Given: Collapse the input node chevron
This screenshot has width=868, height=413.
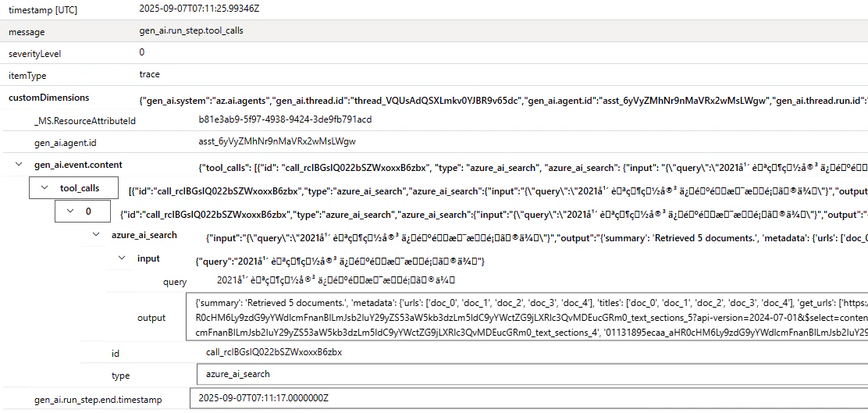Looking at the screenshot, I should point(123,258).
